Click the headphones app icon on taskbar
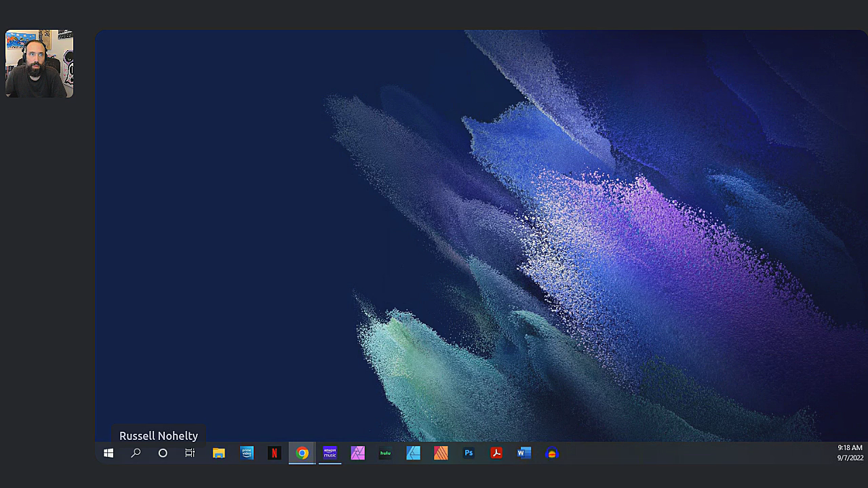The image size is (868, 488). 552,453
